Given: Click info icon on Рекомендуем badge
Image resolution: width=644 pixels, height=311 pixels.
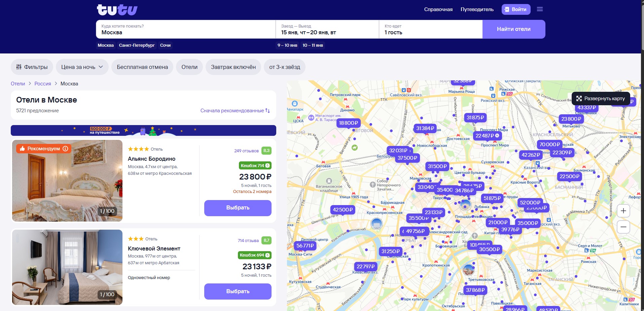Looking at the screenshot, I should (66, 149).
